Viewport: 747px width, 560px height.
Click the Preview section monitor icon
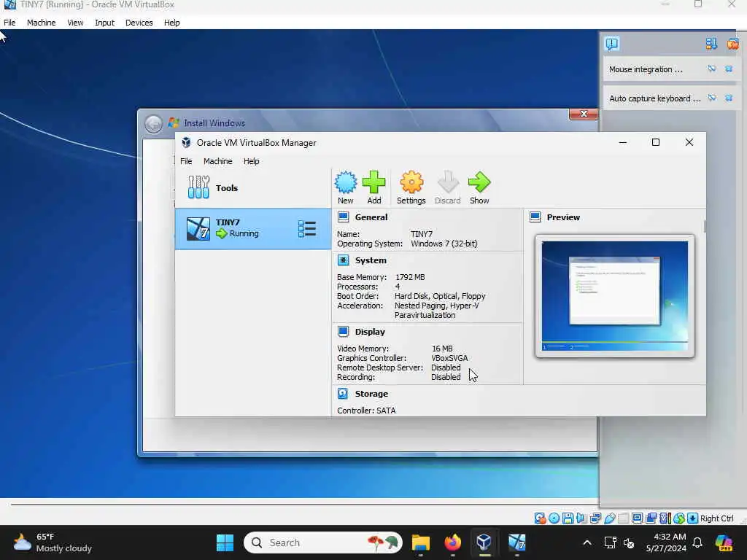535,217
